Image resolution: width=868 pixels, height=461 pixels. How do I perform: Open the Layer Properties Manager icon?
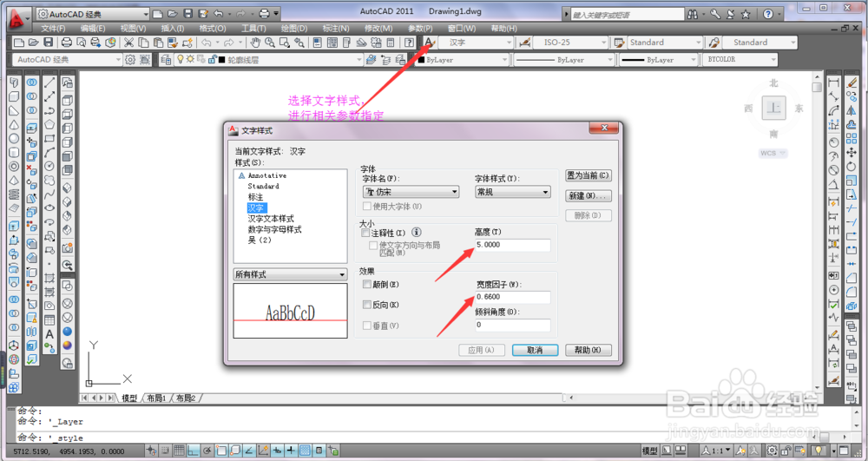click(x=166, y=60)
